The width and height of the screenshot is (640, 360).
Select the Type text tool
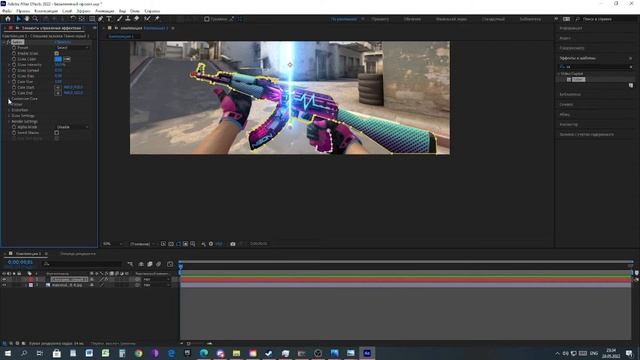click(109, 19)
